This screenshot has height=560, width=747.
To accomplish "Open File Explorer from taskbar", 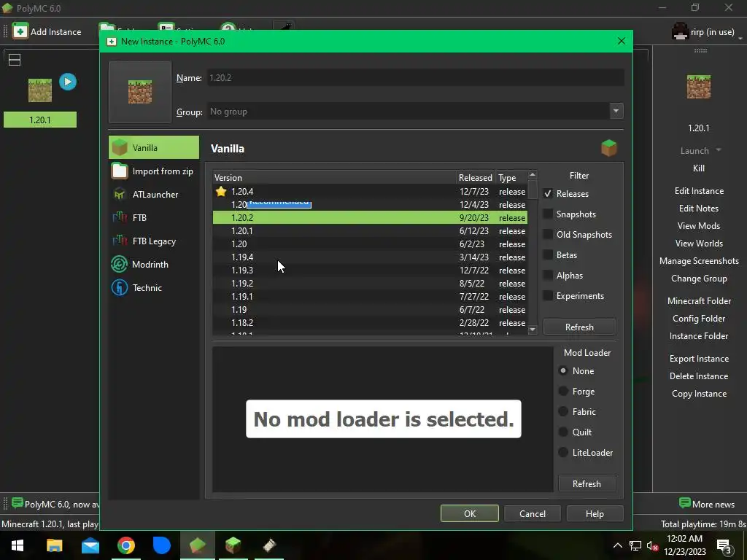I will [54, 545].
